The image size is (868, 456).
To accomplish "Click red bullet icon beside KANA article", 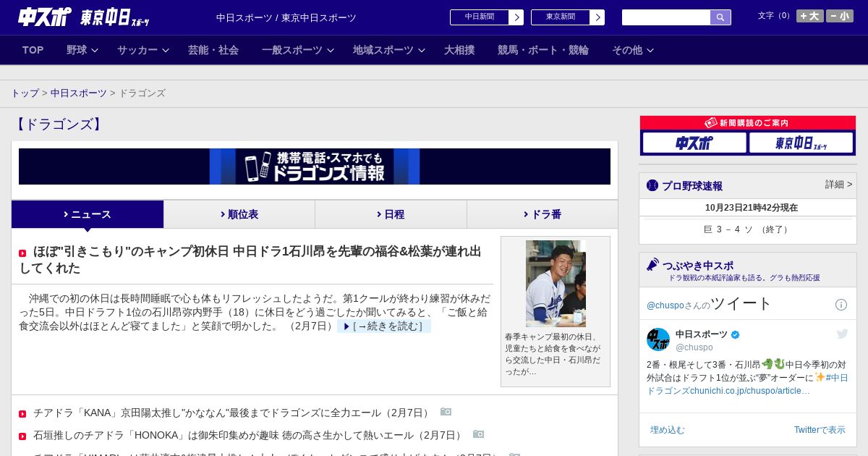I will tap(22, 414).
